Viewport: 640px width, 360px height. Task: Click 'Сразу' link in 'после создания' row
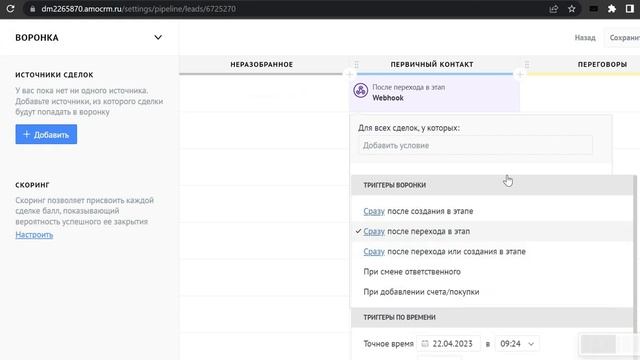(374, 211)
